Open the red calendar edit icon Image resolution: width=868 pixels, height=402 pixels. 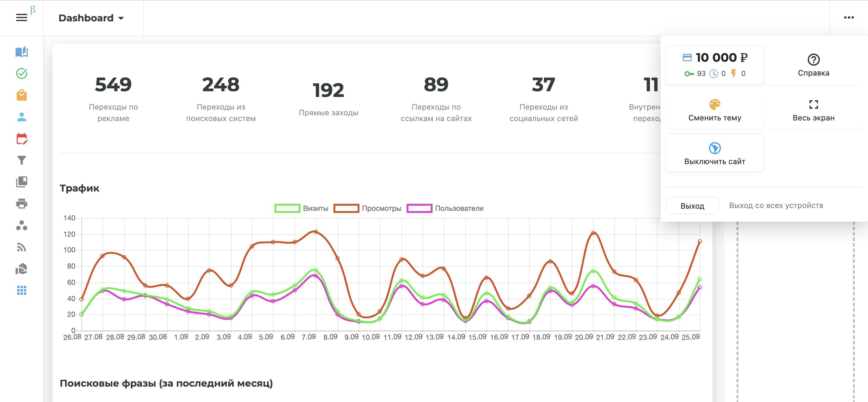click(22, 139)
